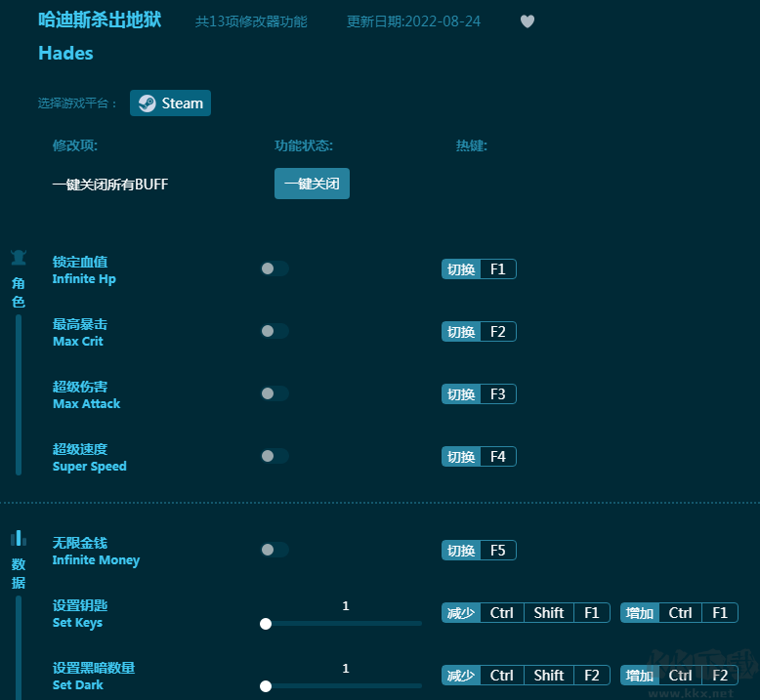Click increase Ctrl F2 hotkey for Set Dark
Image resolution: width=760 pixels, height=700 pixels.
679,676
